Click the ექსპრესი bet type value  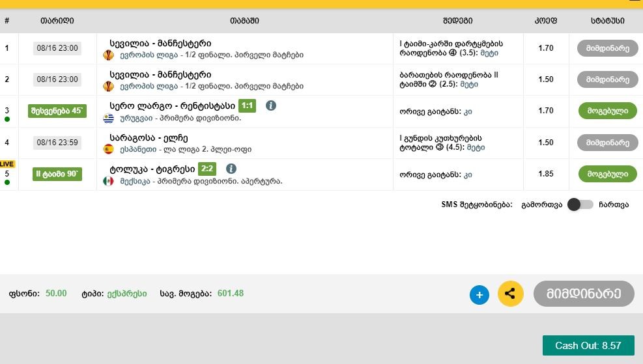[127, 294]
